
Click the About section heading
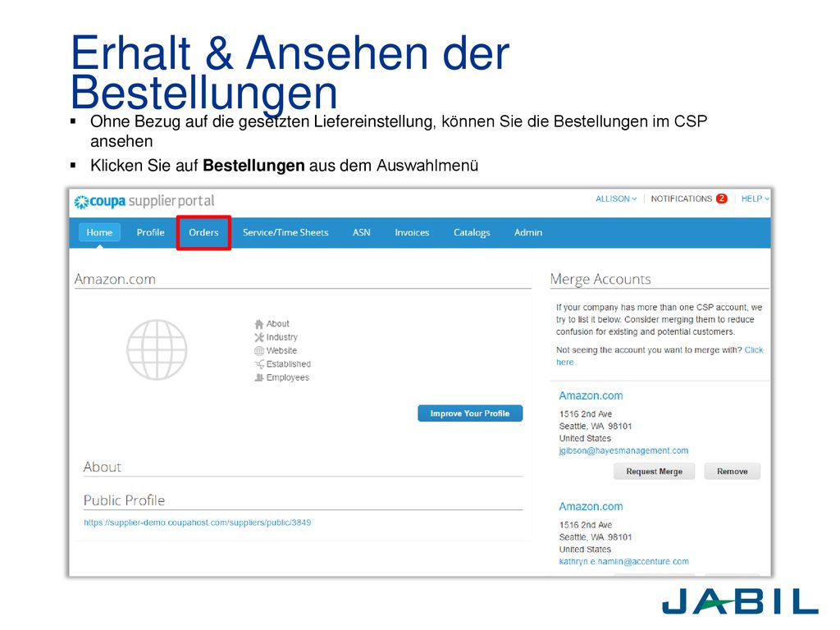103,467
